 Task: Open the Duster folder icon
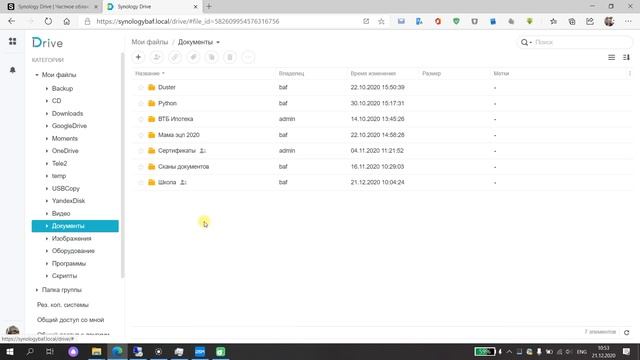151,87
